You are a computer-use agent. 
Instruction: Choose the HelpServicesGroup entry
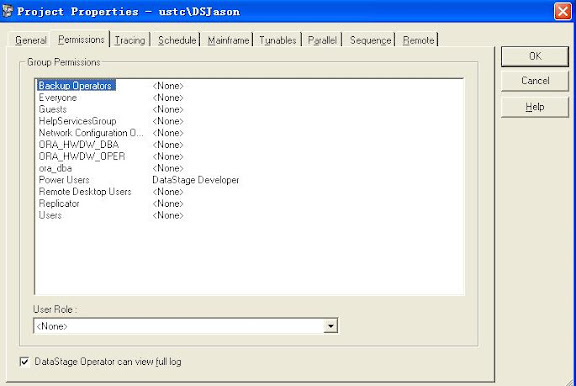77,121
